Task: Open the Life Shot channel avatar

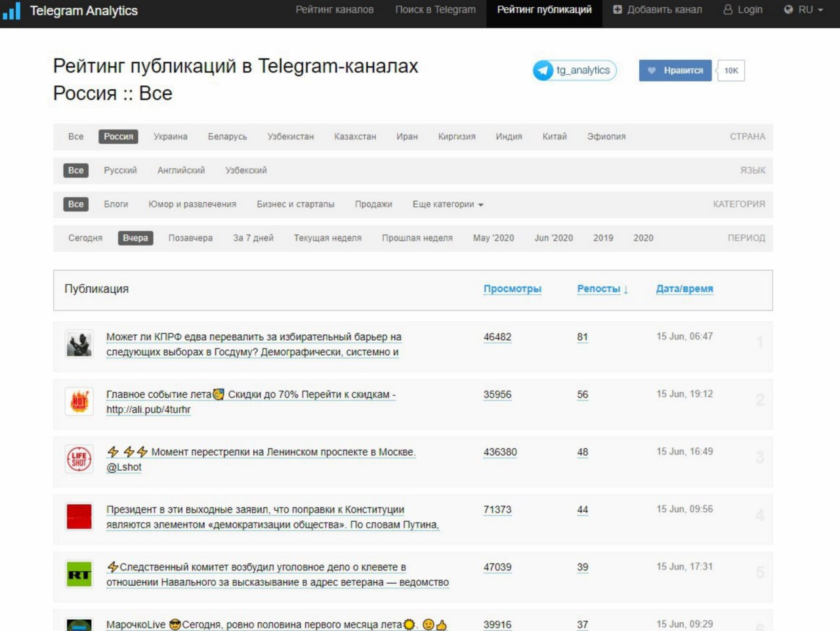Action: tap(79, 459)
